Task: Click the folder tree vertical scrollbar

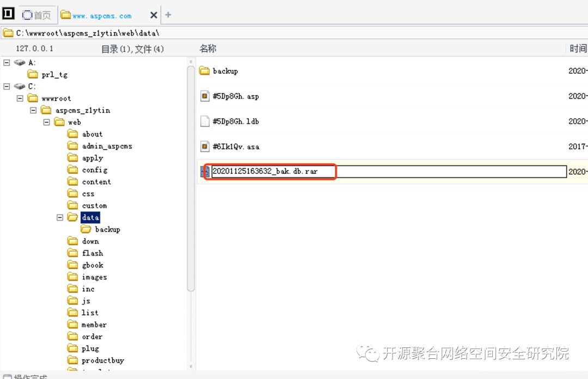Action: click(x=191, y=178)
